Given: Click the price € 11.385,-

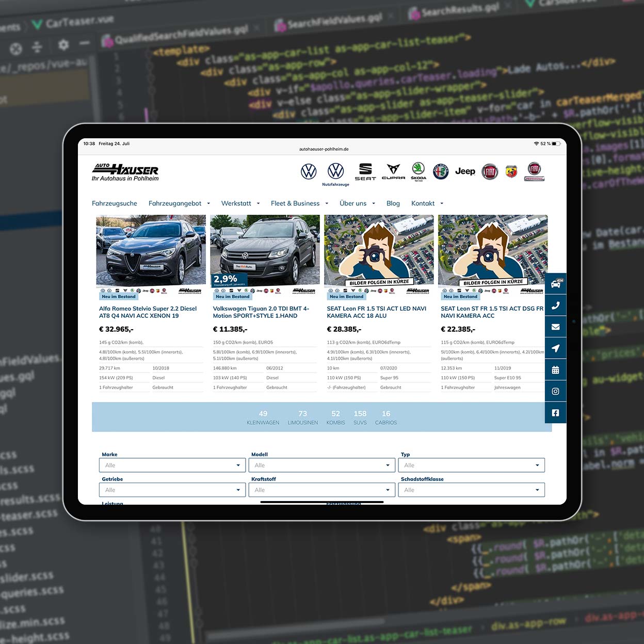Looking at the screenshot, I should [230, 329].
